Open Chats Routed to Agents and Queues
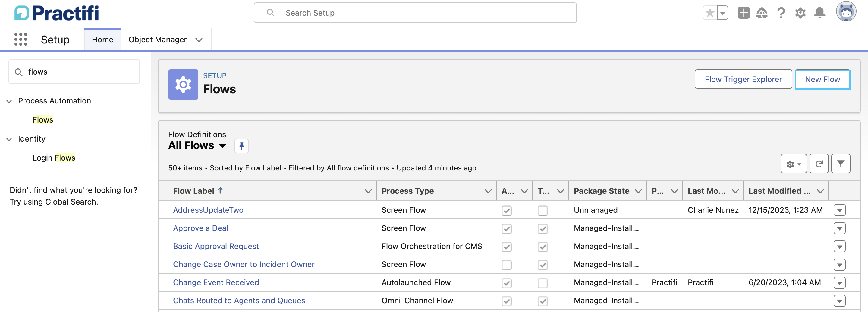The height and width of the screenshot is (312, 868). pos(239,301)
